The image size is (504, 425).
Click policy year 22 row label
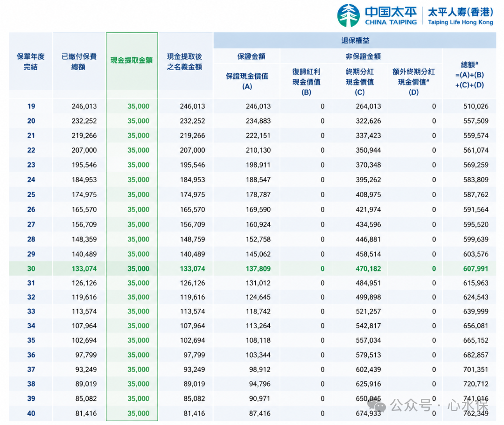tap(31, 150)
